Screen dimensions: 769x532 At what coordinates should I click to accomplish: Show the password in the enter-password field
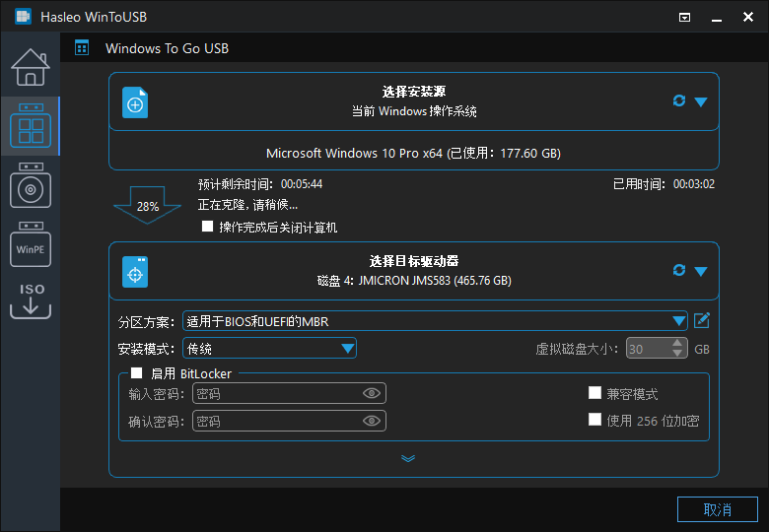tap(372, 393)
